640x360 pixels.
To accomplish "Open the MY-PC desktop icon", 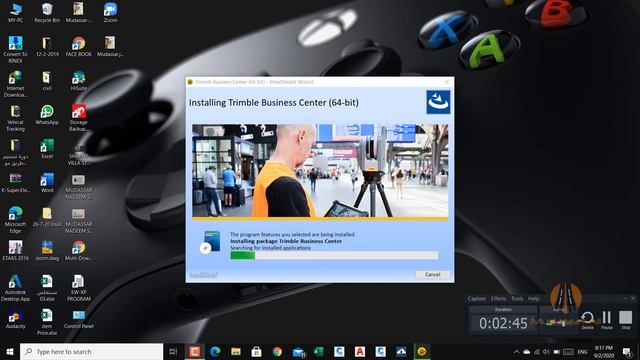I will point(16,12).
